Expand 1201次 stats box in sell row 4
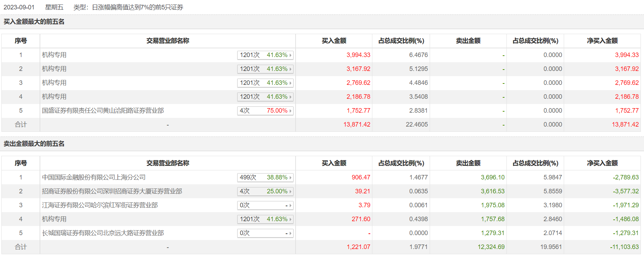The height and width of the screenshot is (257, 644). [x=290, y=219]
